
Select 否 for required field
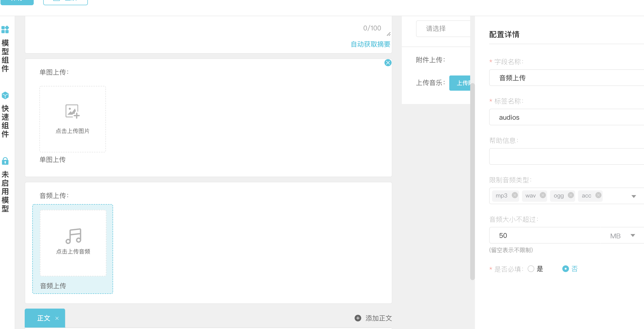pyautogui.click(x=565, y=269)
